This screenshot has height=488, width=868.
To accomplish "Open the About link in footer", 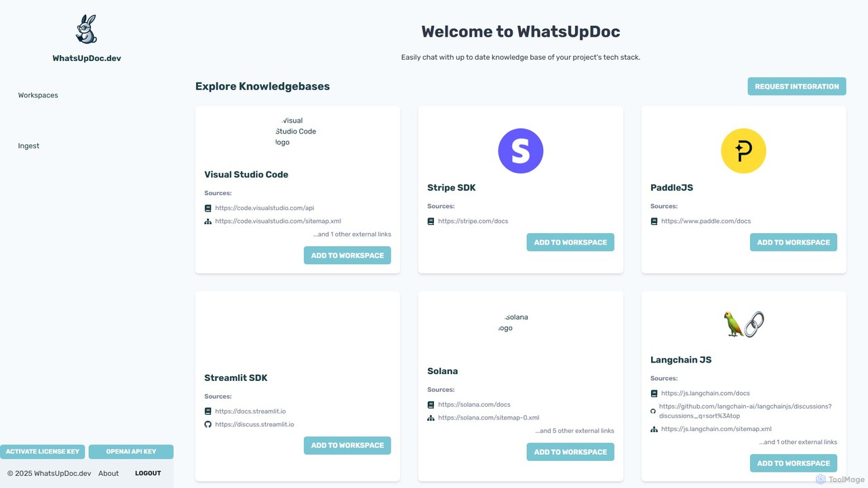I will (x=108, y=474).
